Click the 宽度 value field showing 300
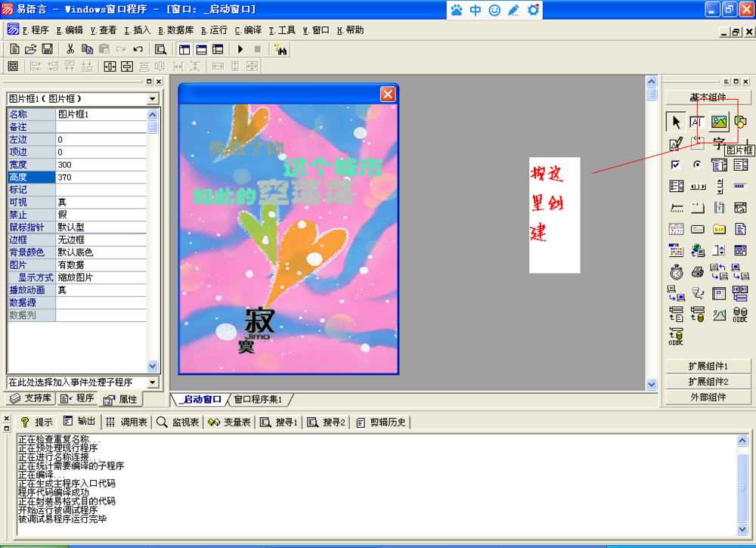The height and width of the screenshot is (548, 756). point(101,165)
